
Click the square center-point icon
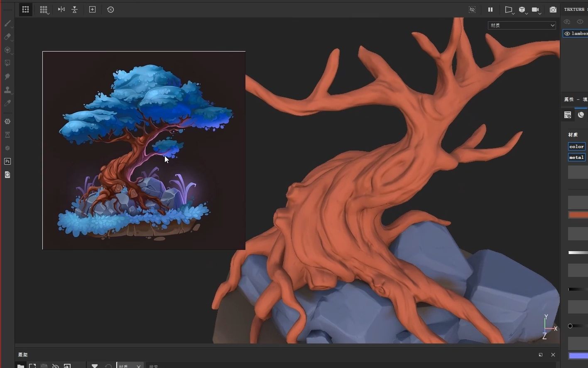tap(93, 9)
